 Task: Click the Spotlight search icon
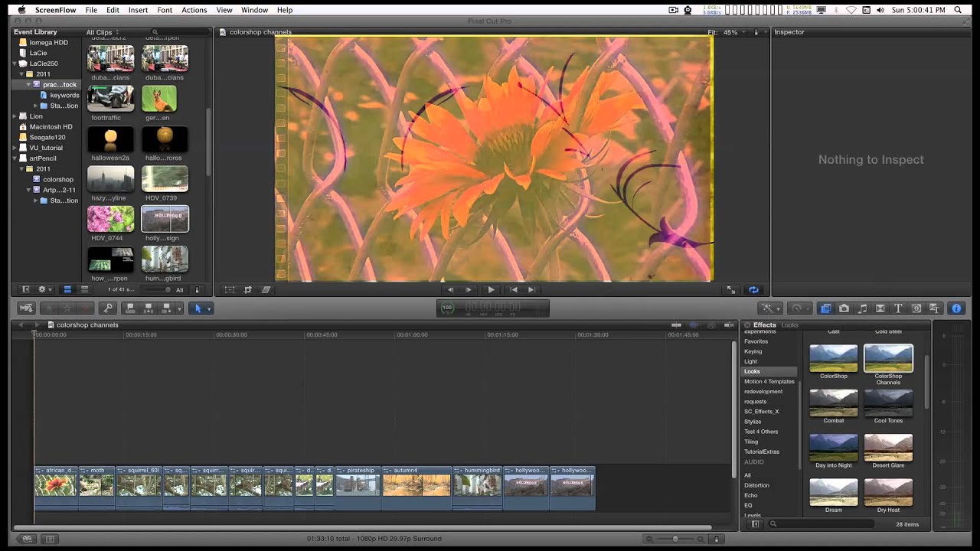click(x=956, y=10)
